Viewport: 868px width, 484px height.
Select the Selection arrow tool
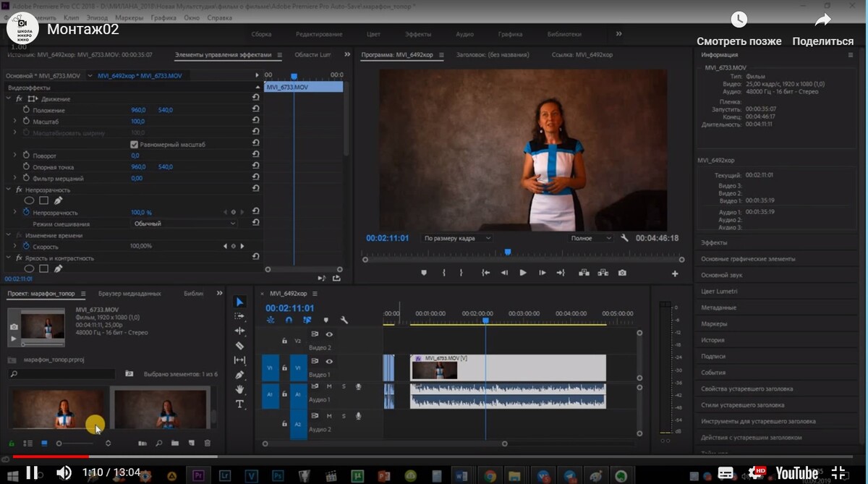pos(240,302)
